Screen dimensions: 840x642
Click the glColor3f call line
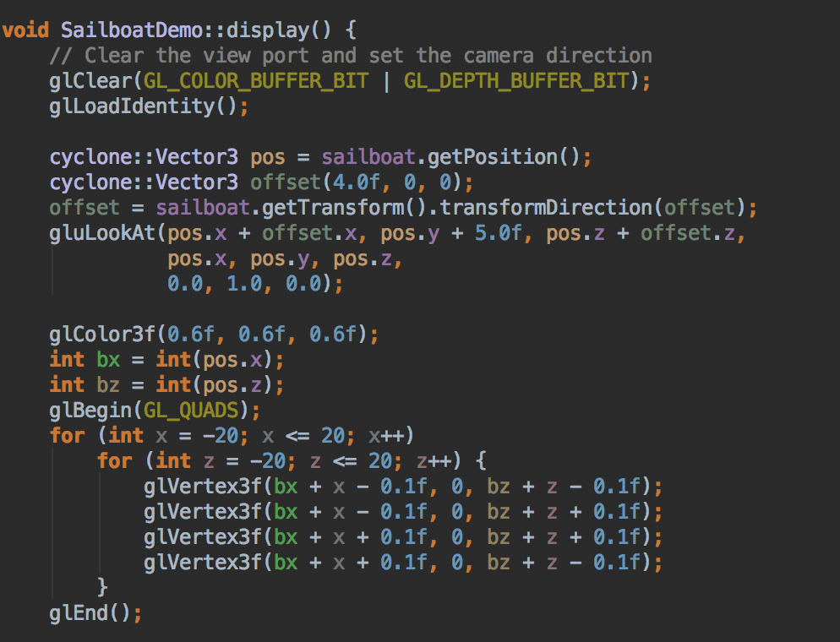click(x=214, y=335)
